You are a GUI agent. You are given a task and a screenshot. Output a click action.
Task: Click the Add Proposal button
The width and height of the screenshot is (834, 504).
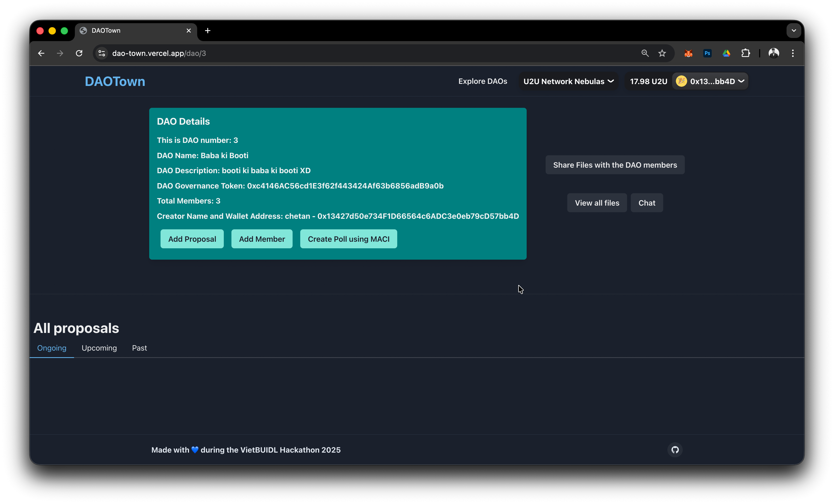(192, 239)
